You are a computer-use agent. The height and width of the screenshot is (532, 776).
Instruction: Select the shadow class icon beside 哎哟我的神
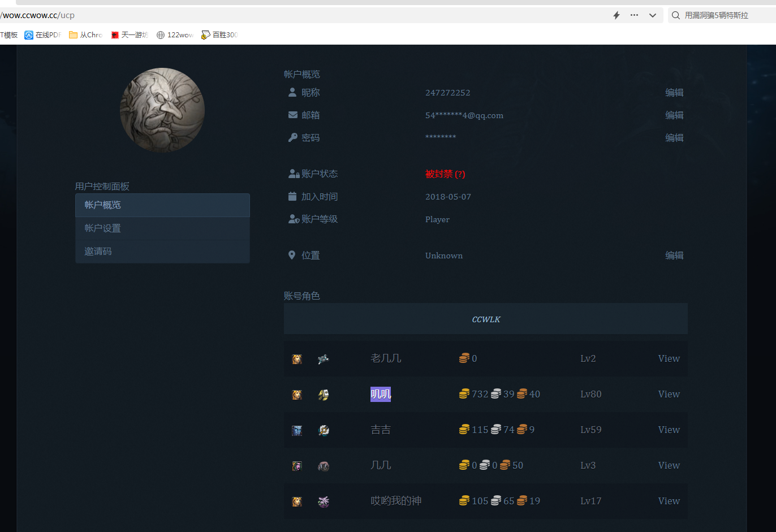pyautogui.click(x=324, y=501)
